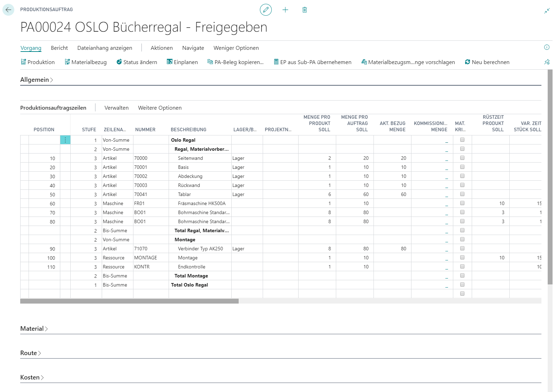Image resolution: width=555 pixels, height=392 pixels.
Task: Check Mat. Kri. box for Endkontrolle row
Action: coord(462,266)
